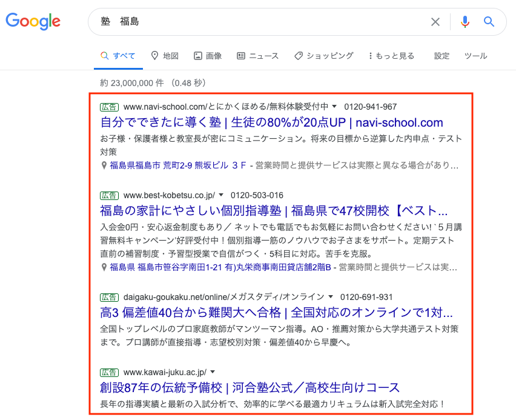Open ad titled 福島の家計にやさしい個別指導塾
Viewport: 516px width, 420px height.
pos(274,211)
